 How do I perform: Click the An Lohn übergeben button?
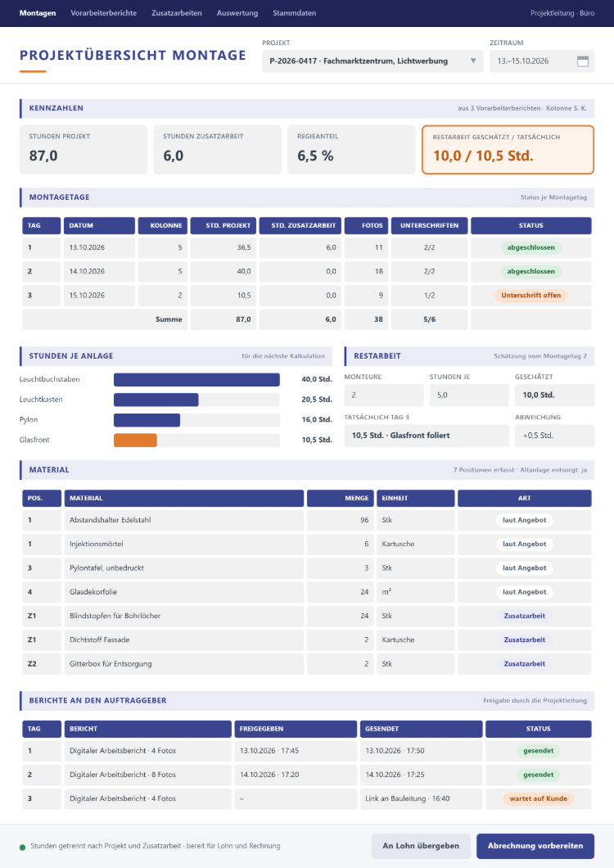(421, 846)
